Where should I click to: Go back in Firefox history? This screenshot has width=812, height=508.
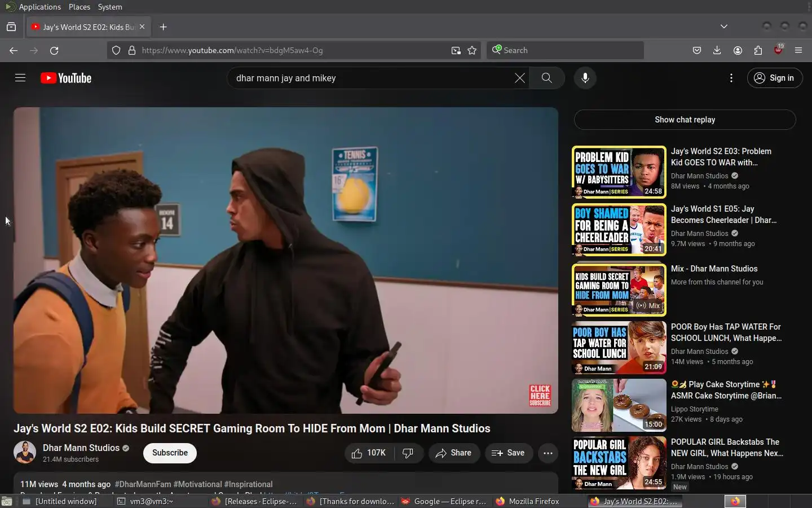(14, 50)
